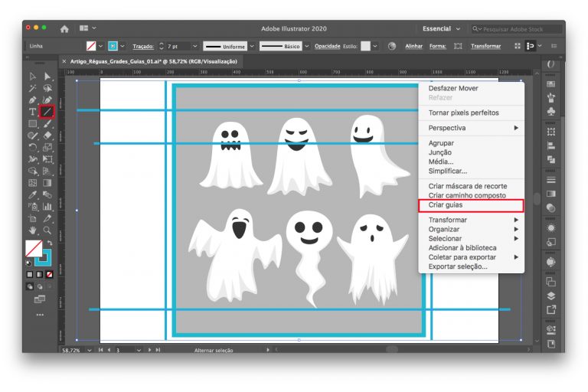The width and height of the screenshot is (588, 392).
Task: Open the Traçado stroke panel link
Action: click(143, 46)
